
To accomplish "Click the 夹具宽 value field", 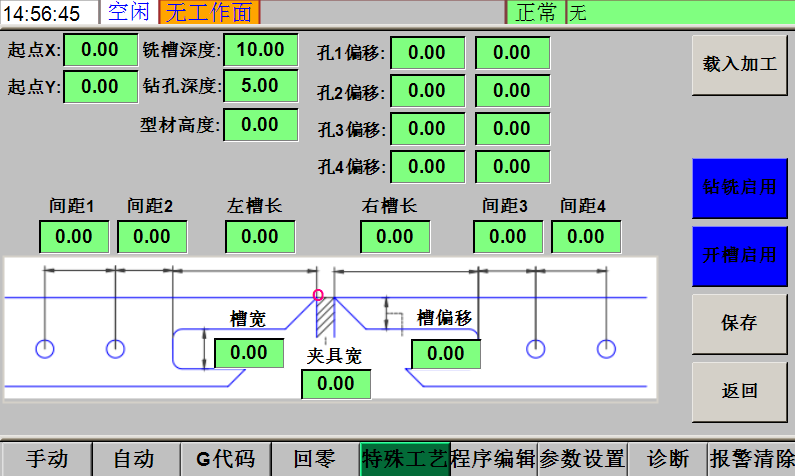I will [x=336, y=384].
